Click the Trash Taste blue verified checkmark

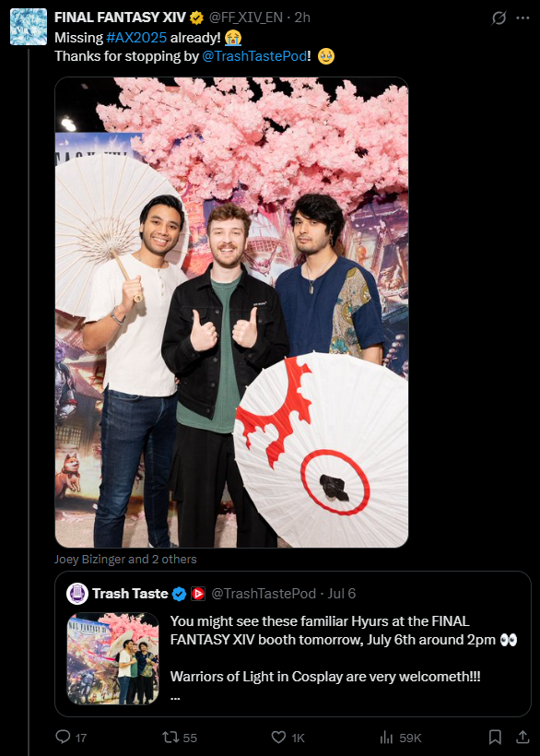(179, 594)
